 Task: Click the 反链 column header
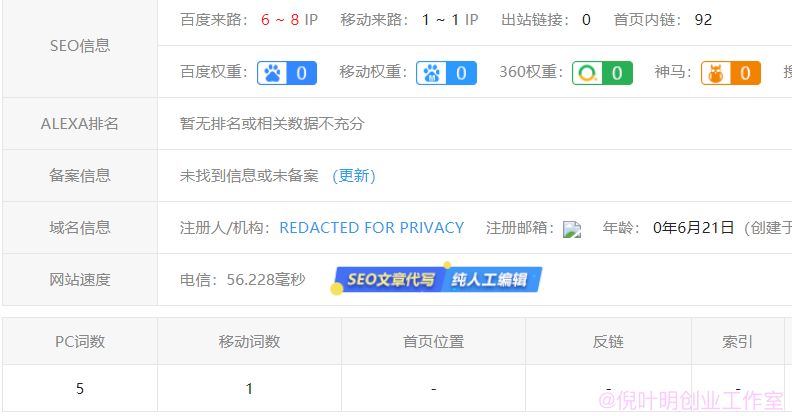[608, 341]
